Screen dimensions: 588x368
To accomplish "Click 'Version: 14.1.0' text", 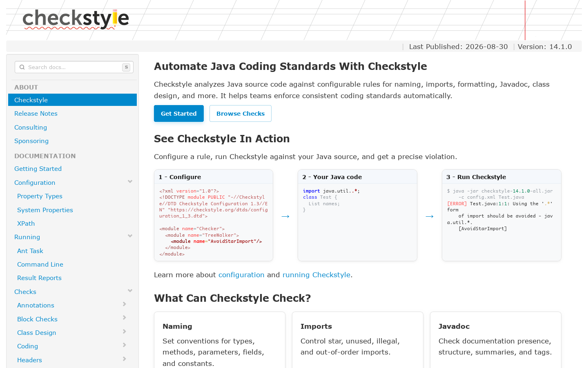I will [545, 47].
